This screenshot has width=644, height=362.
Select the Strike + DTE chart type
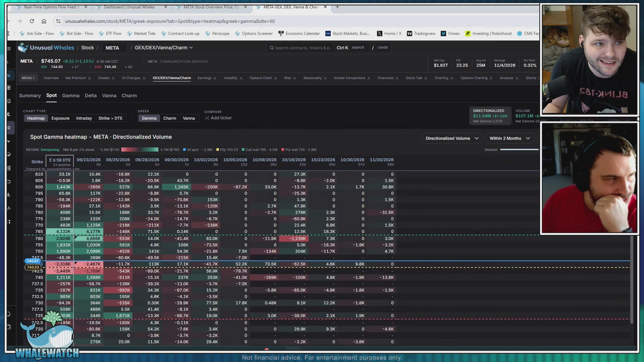[110, 118]
